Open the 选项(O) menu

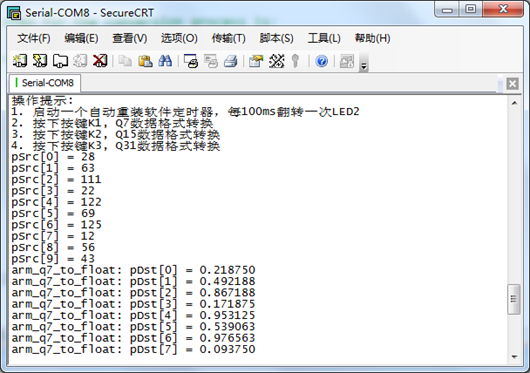(x=179, y=38)
